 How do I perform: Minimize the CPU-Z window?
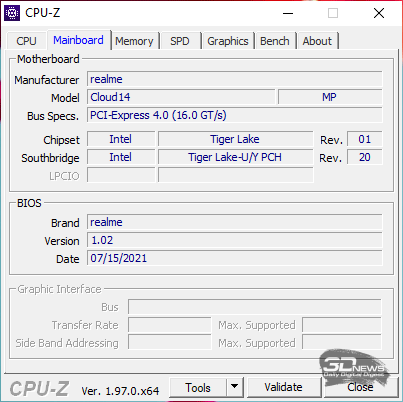(288, 13)
